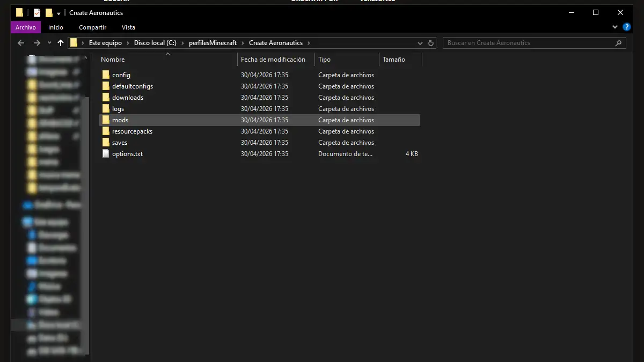Screen dimensions: 644x362
Task: Open the mods folder
Action: (120, 120)
